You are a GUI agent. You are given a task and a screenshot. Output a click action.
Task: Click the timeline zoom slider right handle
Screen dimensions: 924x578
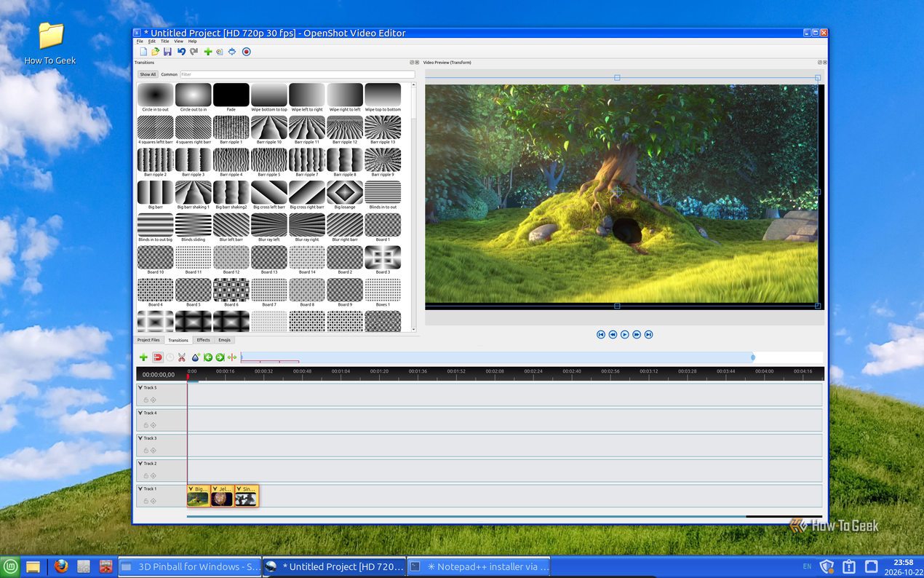coord(753,357)
